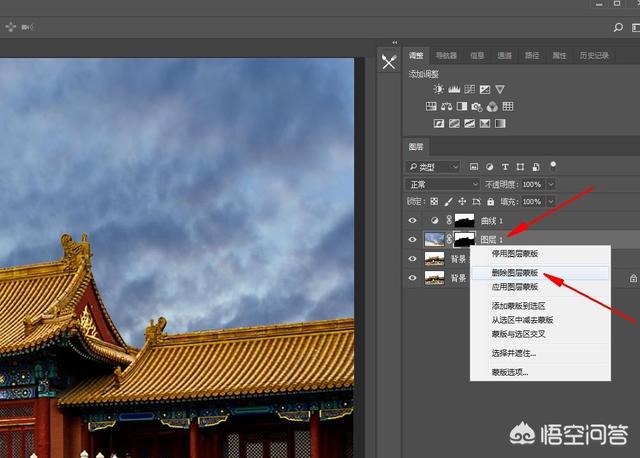Choose 停用图层蒙版 from context menu
The image size is (640, 458).
tap(540, 253)
